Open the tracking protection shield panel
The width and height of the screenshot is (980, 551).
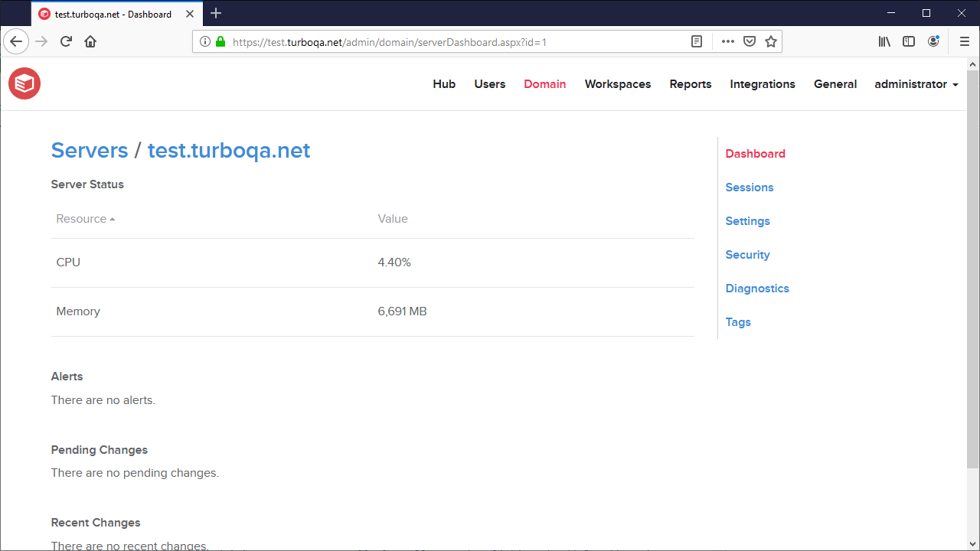click(x=749, y=41)
